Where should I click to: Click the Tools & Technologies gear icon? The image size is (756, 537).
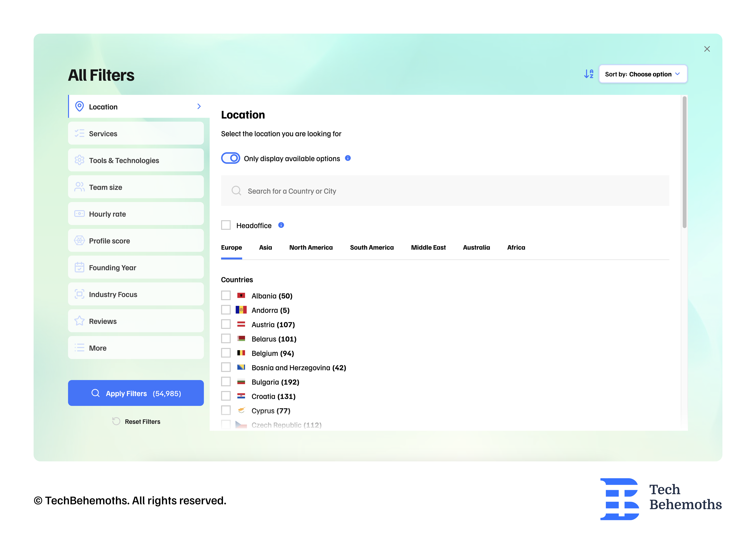click(79, 160)
